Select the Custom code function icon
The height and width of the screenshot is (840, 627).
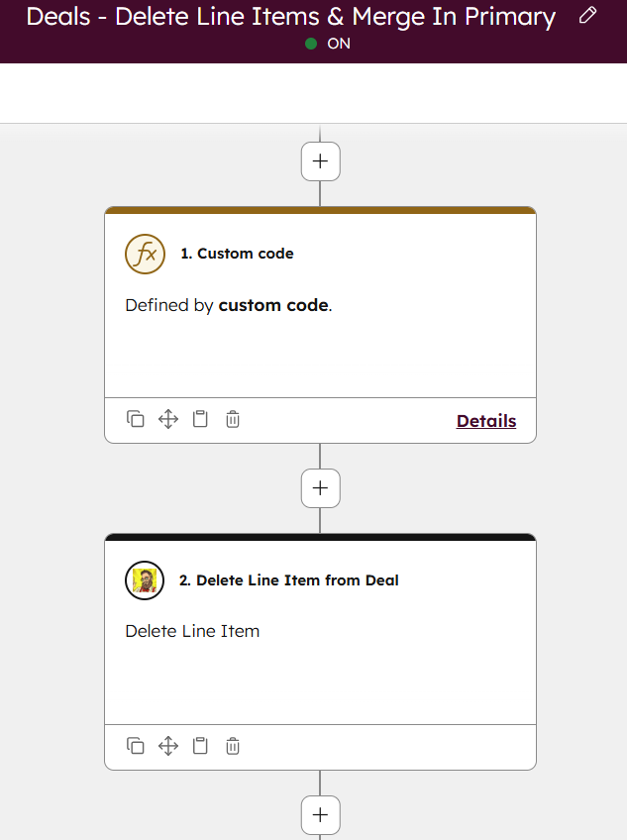click(146, 254)
